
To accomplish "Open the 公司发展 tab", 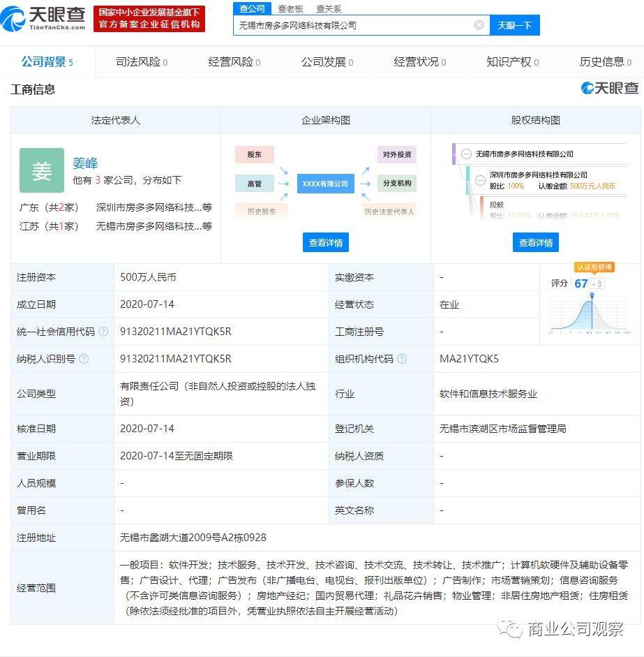I will [x=327, y=62].
